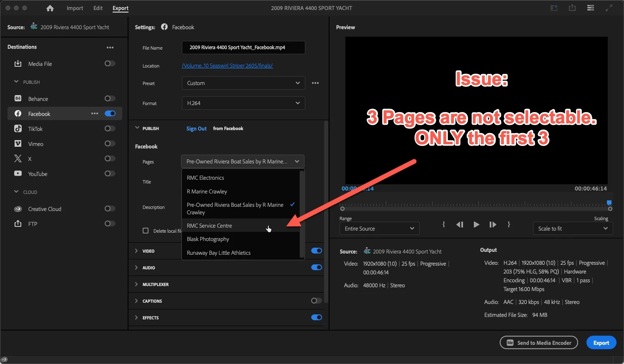Open the Range dropdown Entire Source
Viewport: 624px width, 364px height.
tap(380, 228)
